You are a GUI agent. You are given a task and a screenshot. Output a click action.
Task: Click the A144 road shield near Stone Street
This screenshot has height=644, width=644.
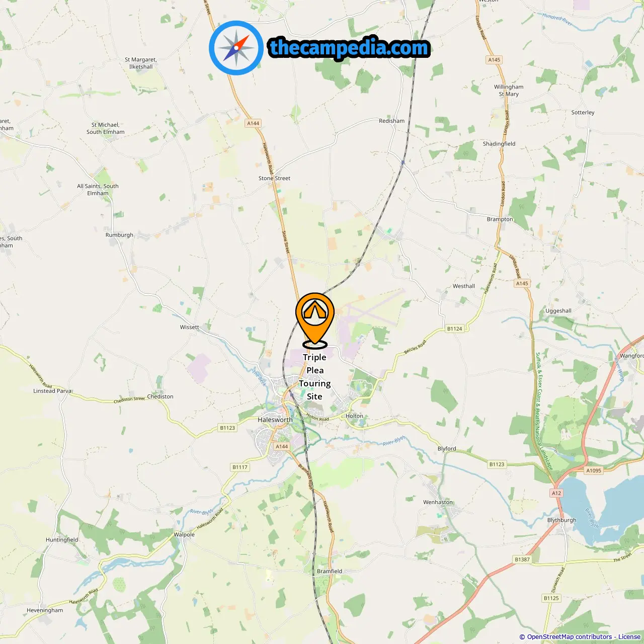pos(253,123)
